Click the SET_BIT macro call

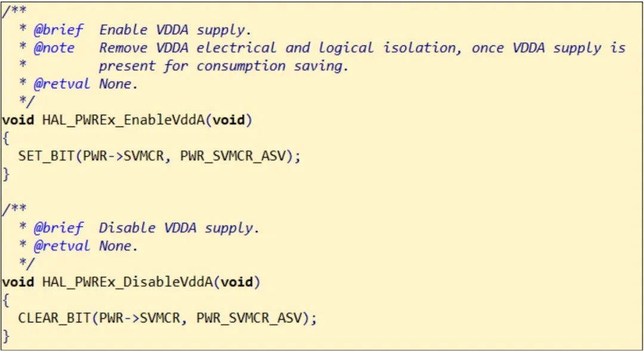coord(46,156)
